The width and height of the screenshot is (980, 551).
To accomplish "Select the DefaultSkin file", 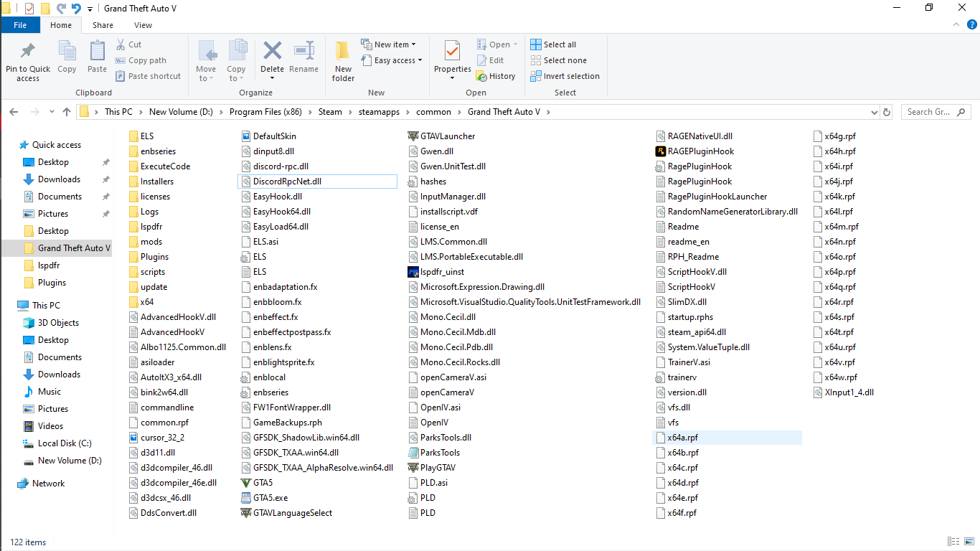I will (268, 136).
